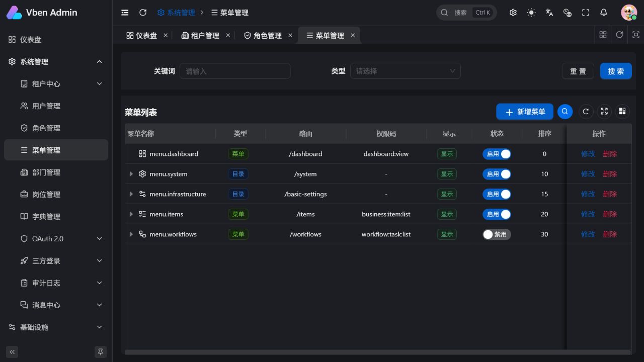Expand the menu.system tree row

131,174
